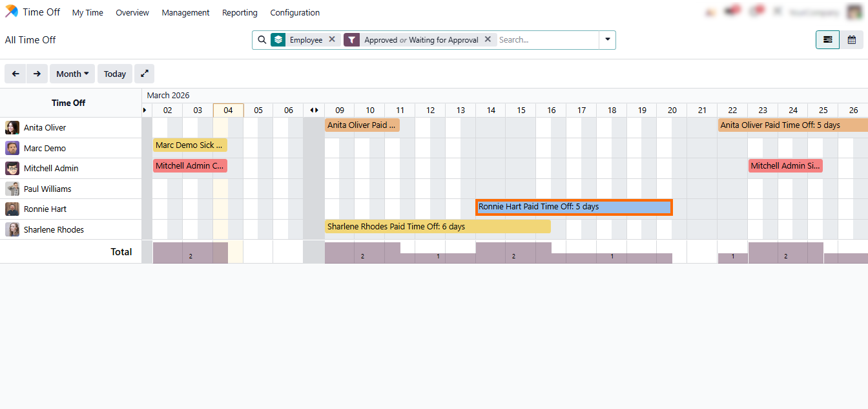Viewport: 868px width, 409px height.
Task: Click yellow Sharlene Rhodes Paid Time Off bar
Action: pos(437,227)
